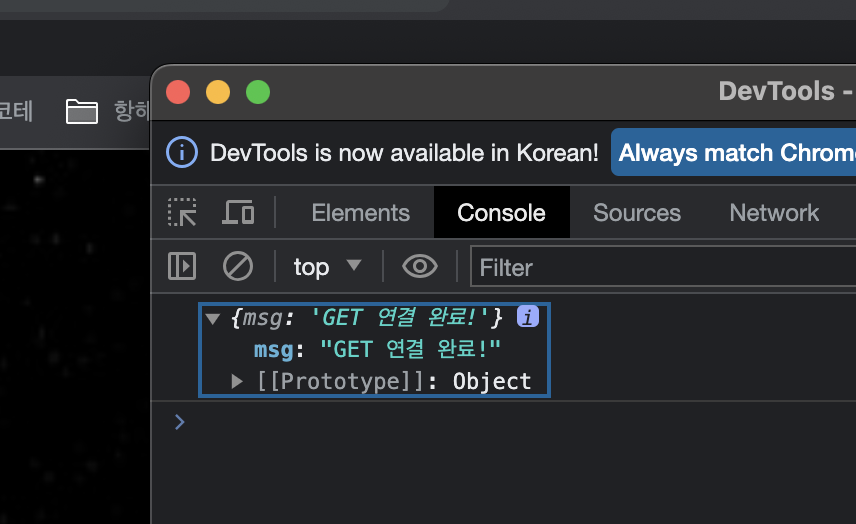Show the console sidebar panel

(182, 266)
